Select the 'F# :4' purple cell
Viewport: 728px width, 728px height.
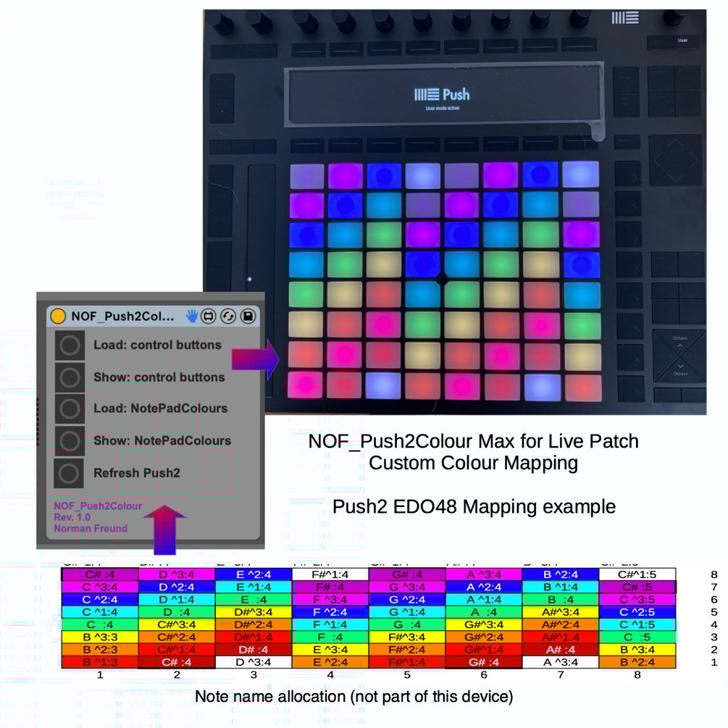(330, 587)
